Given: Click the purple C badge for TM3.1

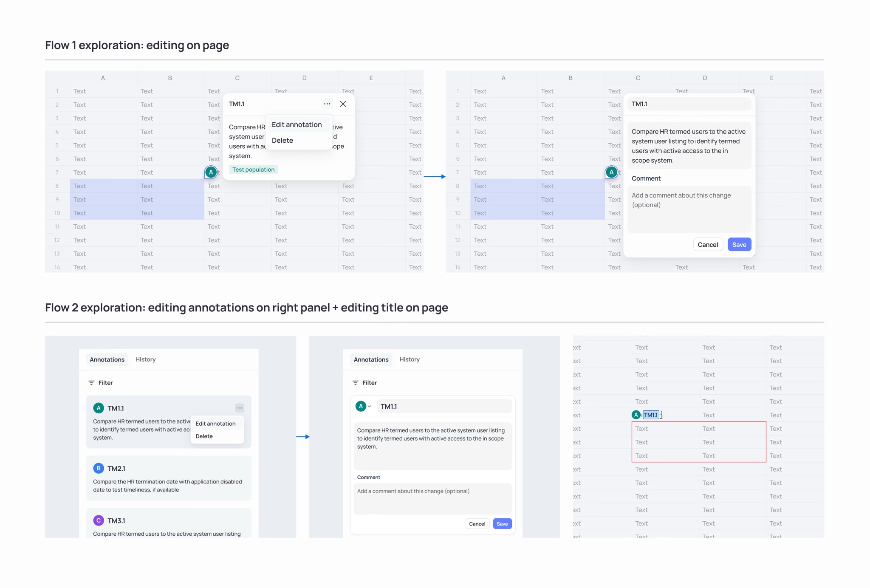Looking at the screenshot, I should point(99,520).
